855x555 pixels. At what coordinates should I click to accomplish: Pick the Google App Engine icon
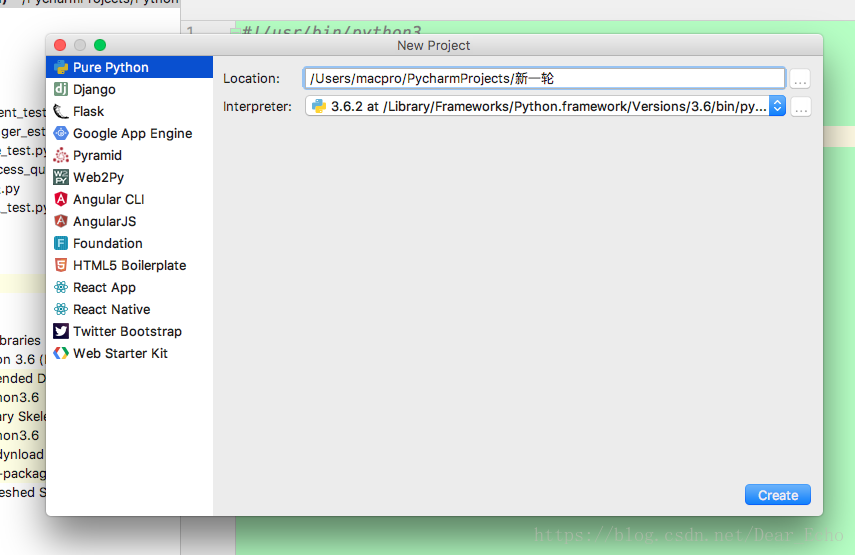(61, 133)
